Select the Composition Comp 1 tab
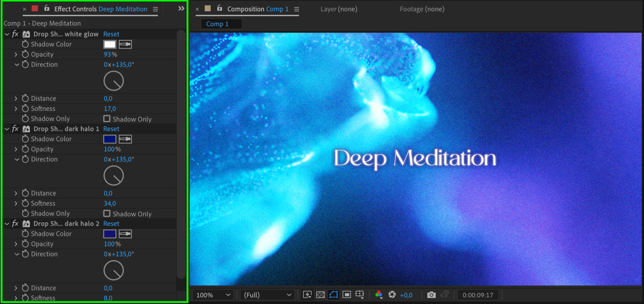Image resolution: width=644 pixels, height=304 pixels. pyautogui.click(x=258, y=9)
